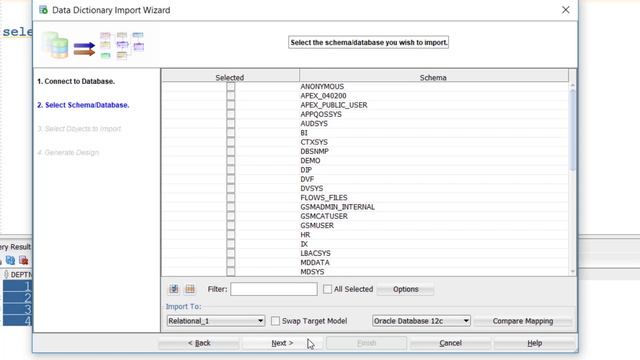Screen dimensions: 640x360
Task: Click the GSMCATUSER schema name
Action: coord(324,216)
